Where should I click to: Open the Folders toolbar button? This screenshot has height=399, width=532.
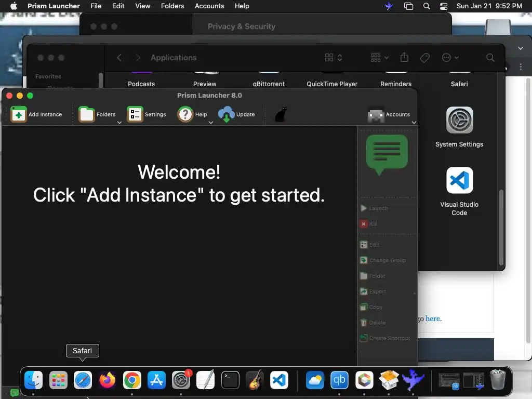coord(97,114)
